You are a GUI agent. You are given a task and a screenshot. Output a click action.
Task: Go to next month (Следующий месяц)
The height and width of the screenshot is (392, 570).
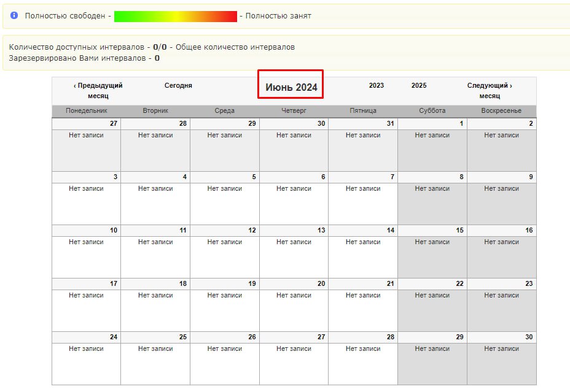(490, 90)
